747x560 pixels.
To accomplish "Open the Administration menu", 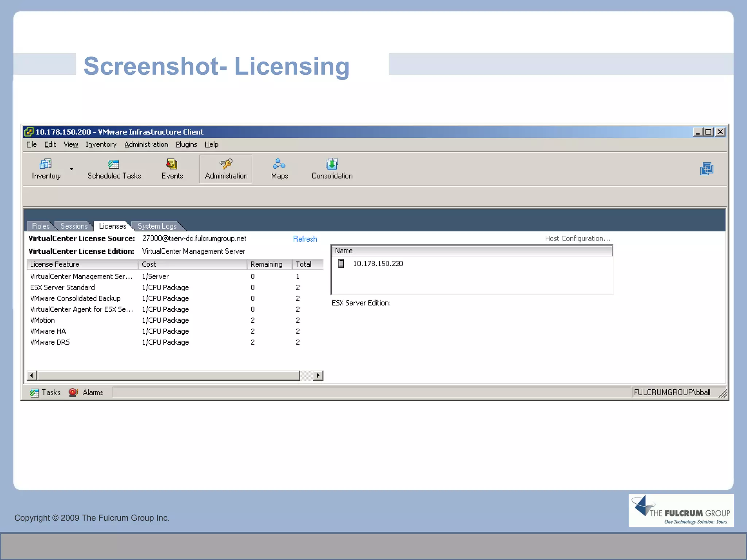I will pos(146,144).
